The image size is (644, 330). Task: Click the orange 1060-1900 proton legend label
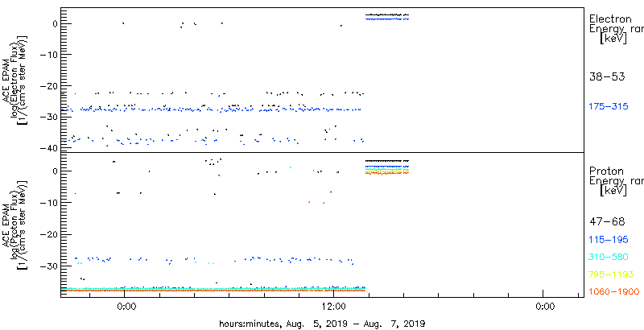[614, 292]
